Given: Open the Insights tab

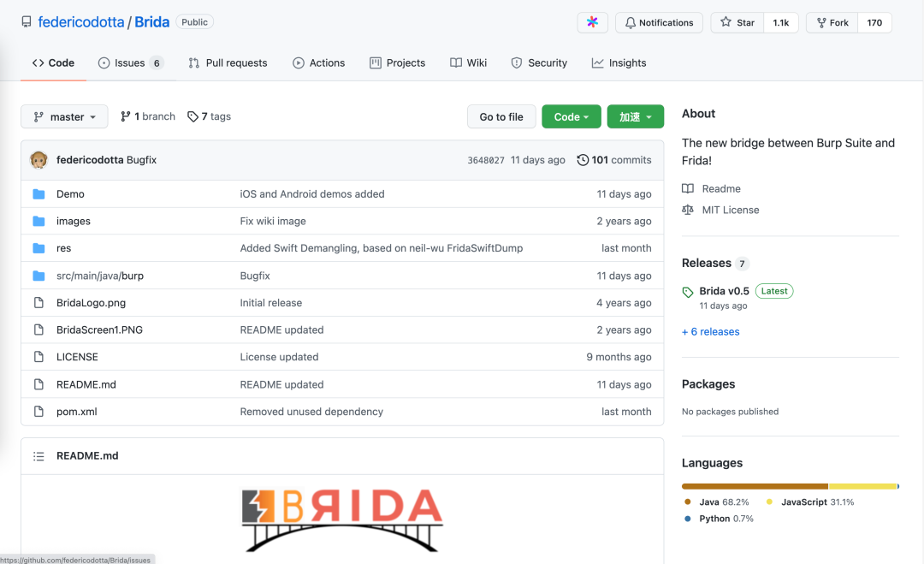Looking at the screenshot, I should click(x=619, y=63).
